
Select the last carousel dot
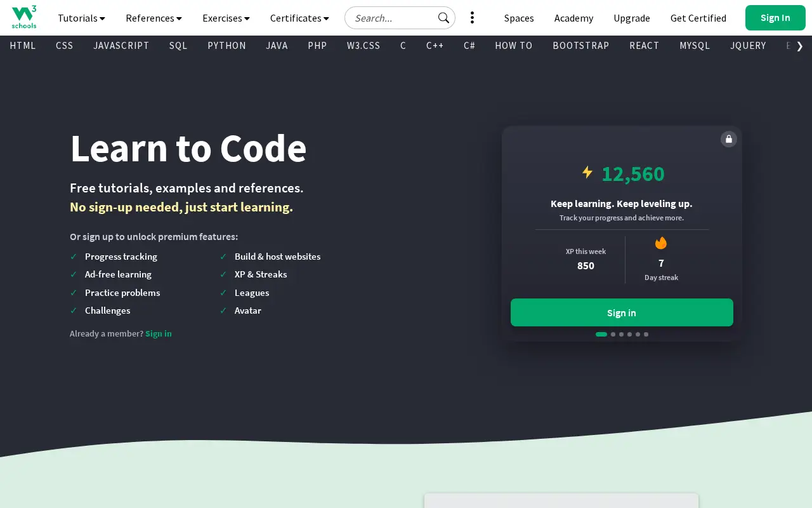pyautogui.click(x=646, y=334)
